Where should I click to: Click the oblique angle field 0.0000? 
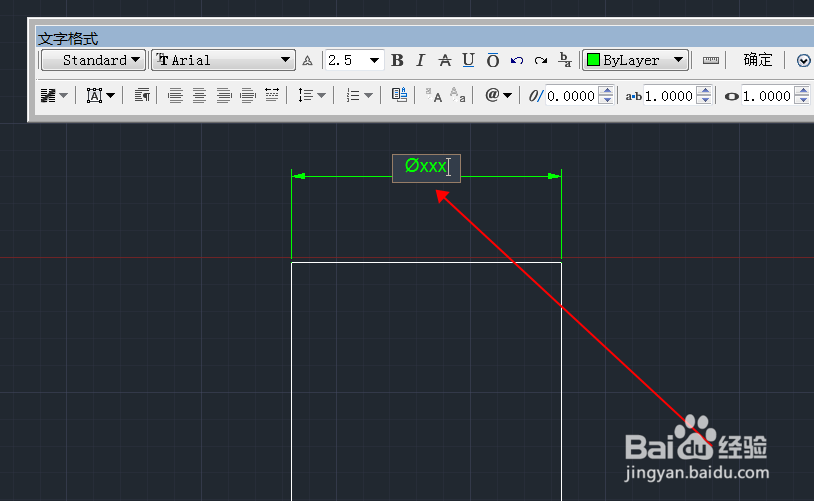coord(571,96)
